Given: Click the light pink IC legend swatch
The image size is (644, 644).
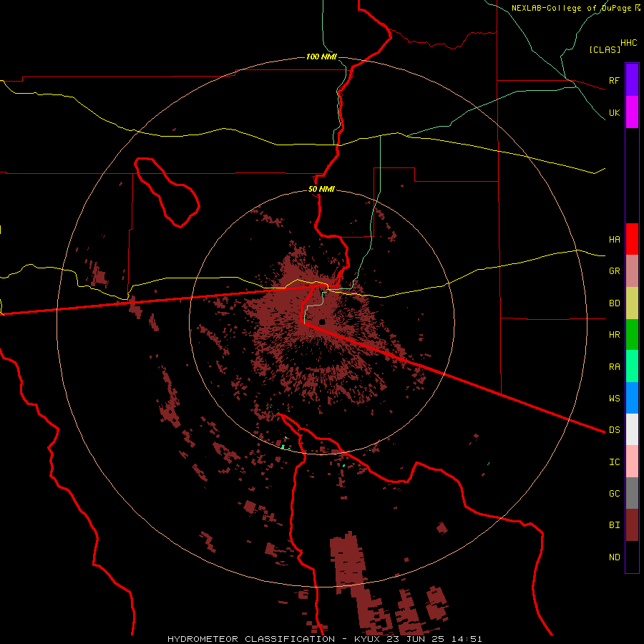Looking at the screenshot, I should 632,462.
